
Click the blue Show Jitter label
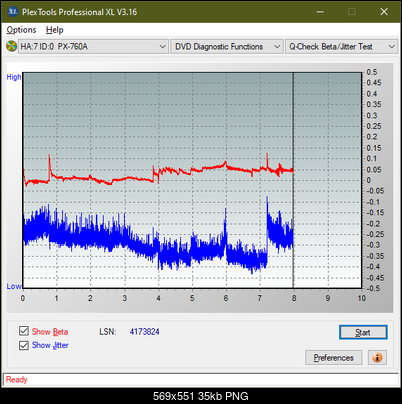click(50, 345)
